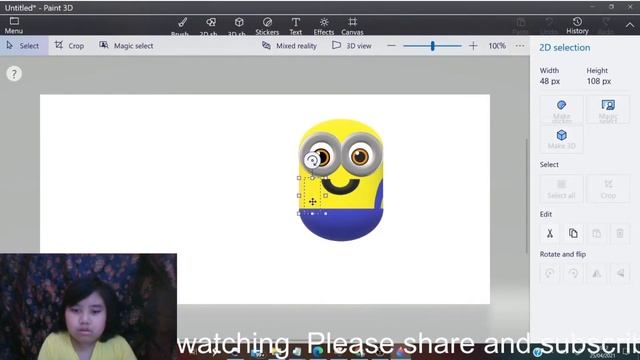The width and height of the screenshot is (640, 360).
Task: Select the Brushes tool
Action: pos(180,26)
